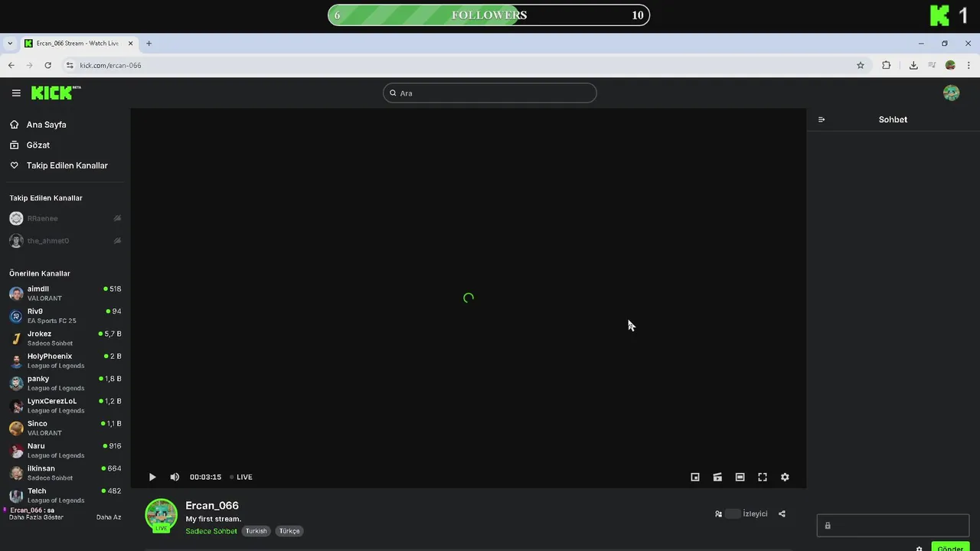The height and width of the screenshot is (551, 980).
Task: Open browser extensions puzzle icon
Action: [x=887, y=66]
